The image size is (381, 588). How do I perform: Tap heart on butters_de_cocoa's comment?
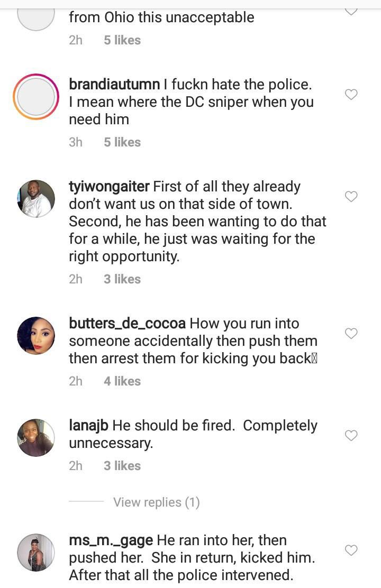[x=351, y=334]
